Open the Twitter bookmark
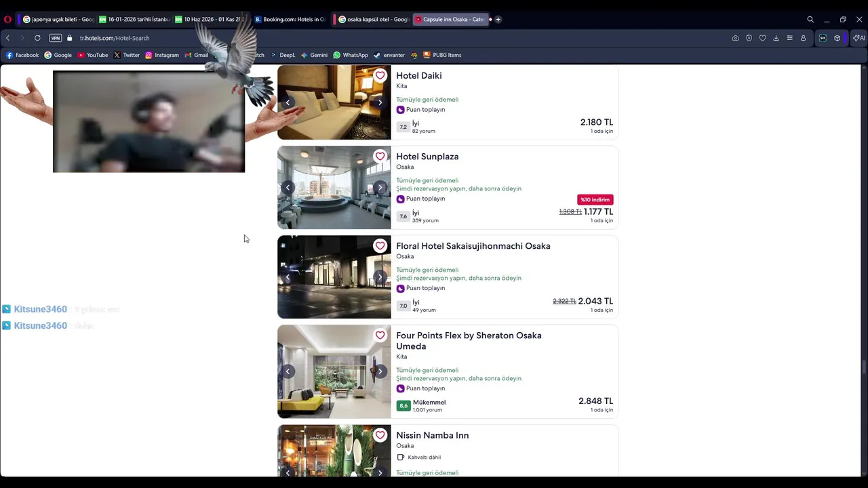The image size is (868, 488). pos(127,55)
